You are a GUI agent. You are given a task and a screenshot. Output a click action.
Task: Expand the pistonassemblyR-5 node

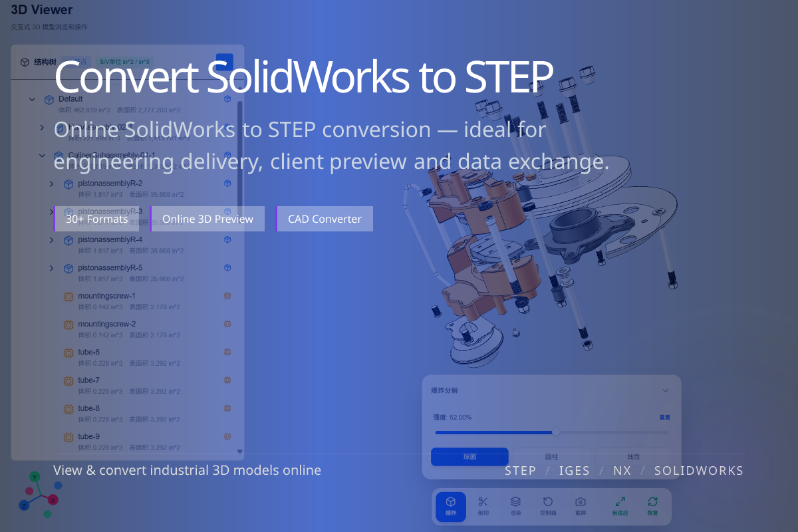click(x=52, y=268)
